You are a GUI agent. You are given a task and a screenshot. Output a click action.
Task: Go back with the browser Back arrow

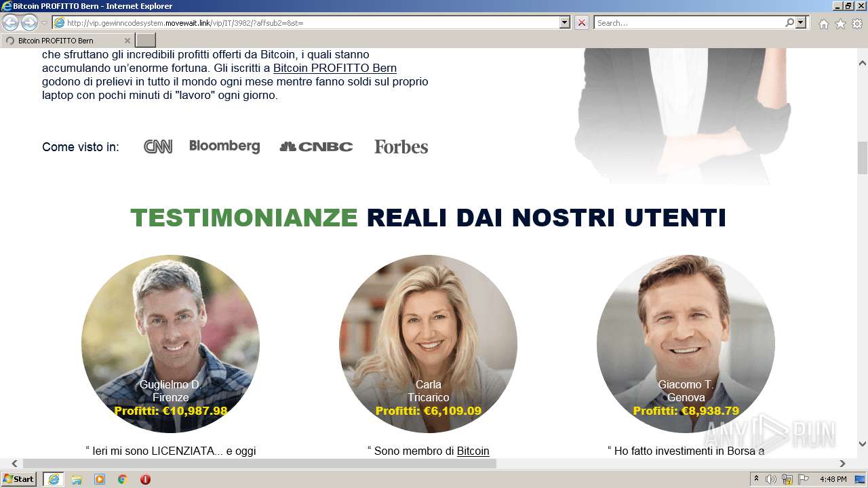11,23
